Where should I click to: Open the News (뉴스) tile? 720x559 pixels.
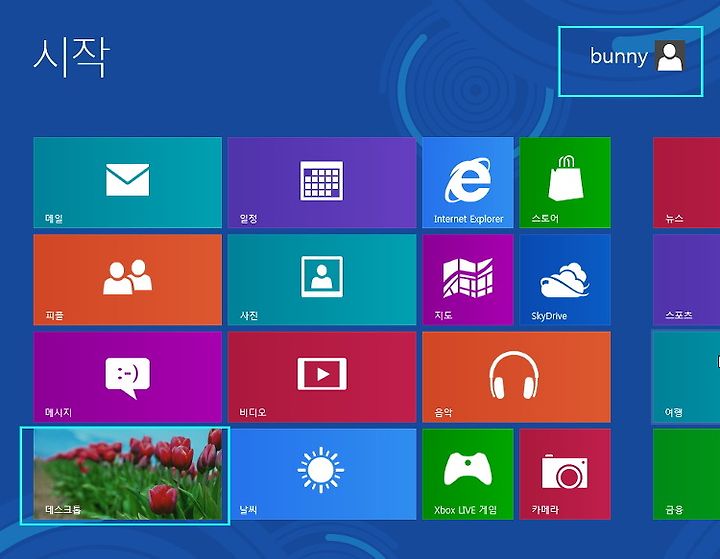click(x=686, y=182)
